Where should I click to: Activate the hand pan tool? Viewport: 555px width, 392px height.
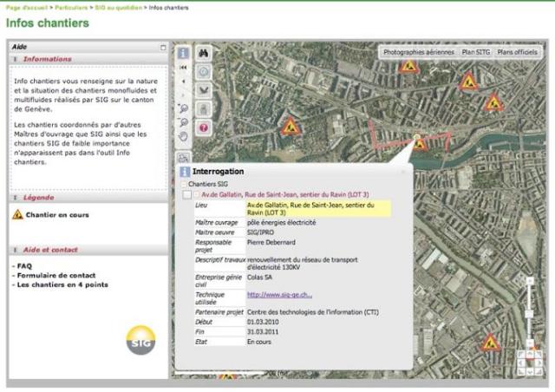tap(183, 136)
